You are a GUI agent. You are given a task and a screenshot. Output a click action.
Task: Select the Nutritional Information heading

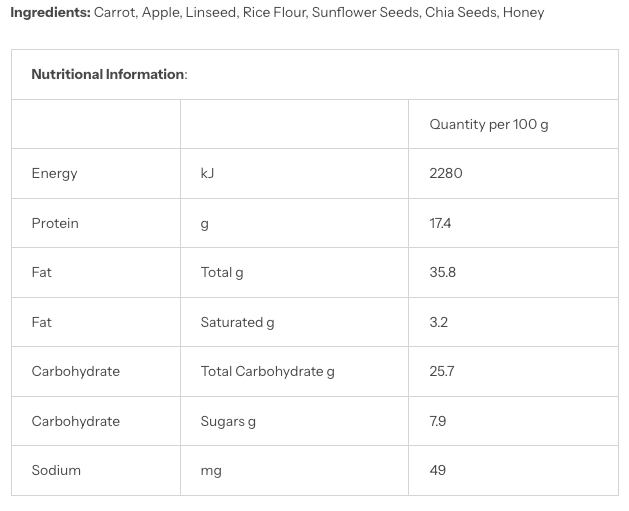pos(109,75)
